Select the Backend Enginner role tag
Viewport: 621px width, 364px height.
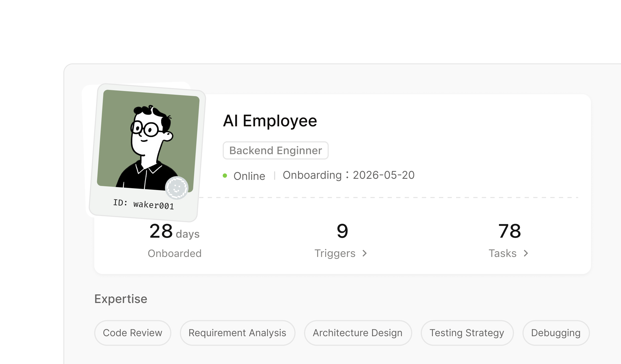coord(275,150)
